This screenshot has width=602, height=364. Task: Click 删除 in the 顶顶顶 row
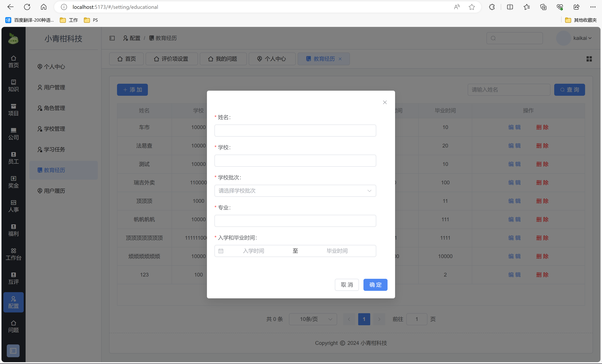(542, 201)
